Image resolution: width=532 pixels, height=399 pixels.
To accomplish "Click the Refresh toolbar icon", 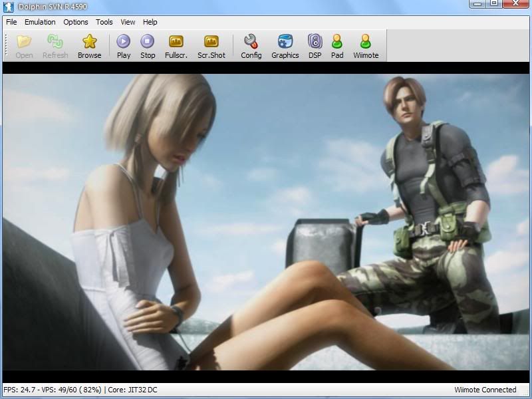I will click(55, 42).
